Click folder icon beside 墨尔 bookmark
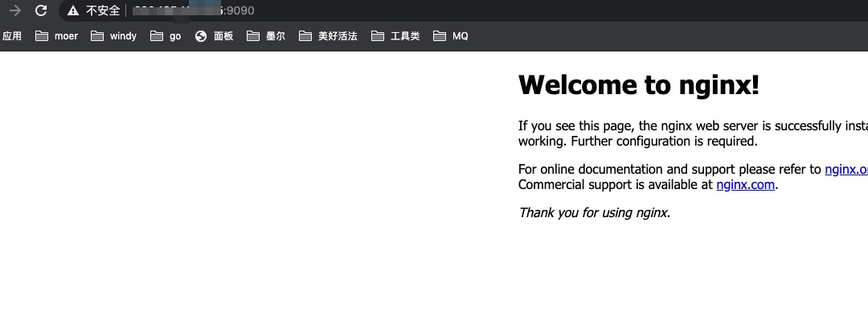Image resolution: width=868 pixels, height=333 pixels. click(x=253, y=36)
